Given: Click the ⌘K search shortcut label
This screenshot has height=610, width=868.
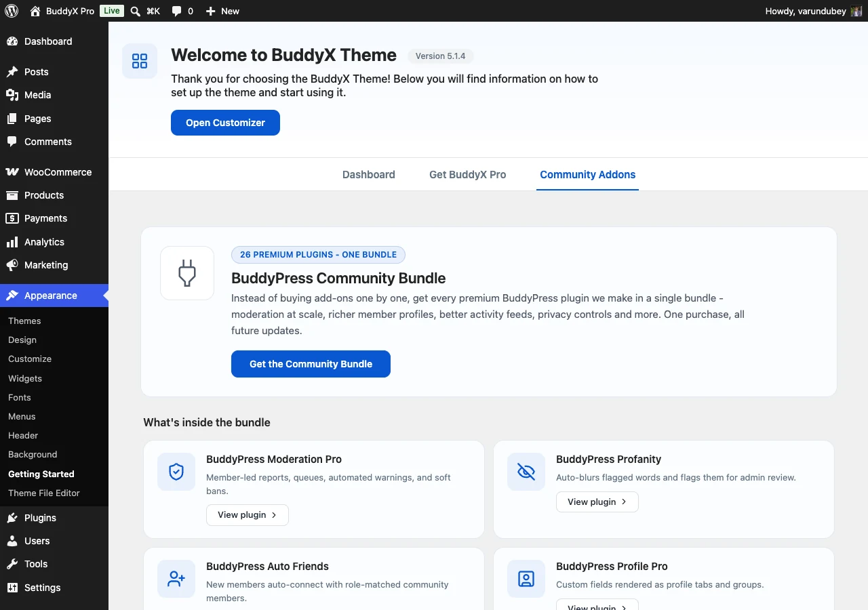Looking at the screenshot, I should point(153,11).
